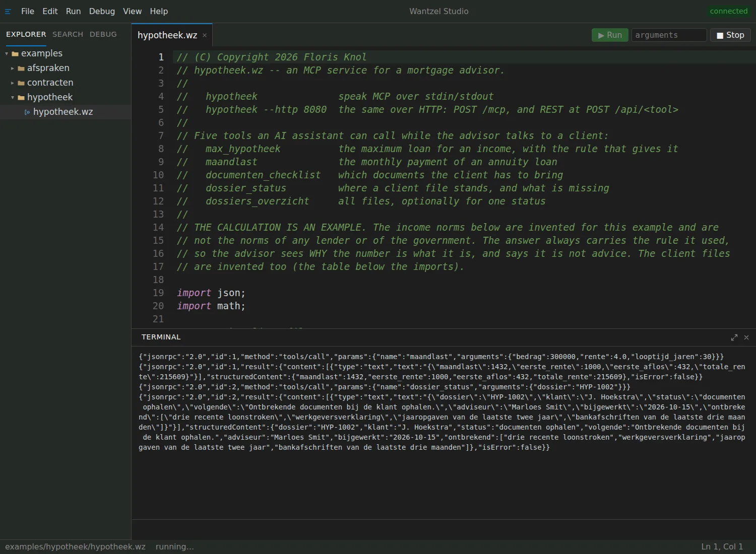756x554 pixels.
Task: Click the Ln 1, Col 1 status
Action: pyautogui.click(x=722, y=547)
